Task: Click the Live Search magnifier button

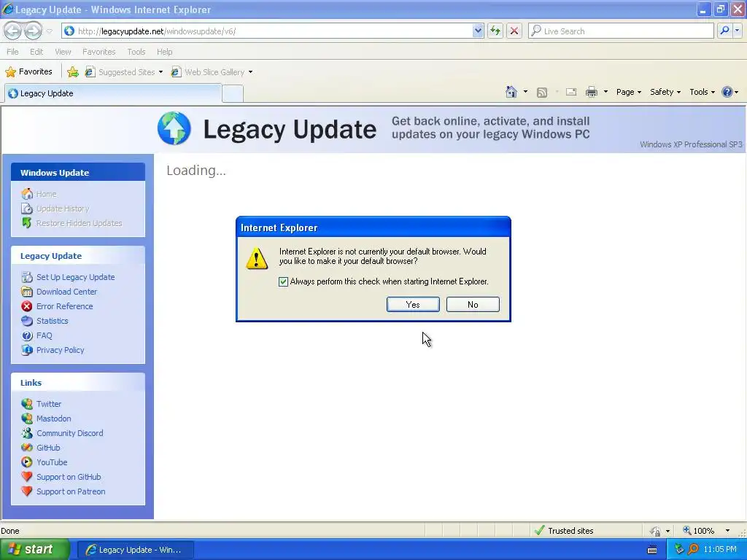Action: (x=724, y=31)
